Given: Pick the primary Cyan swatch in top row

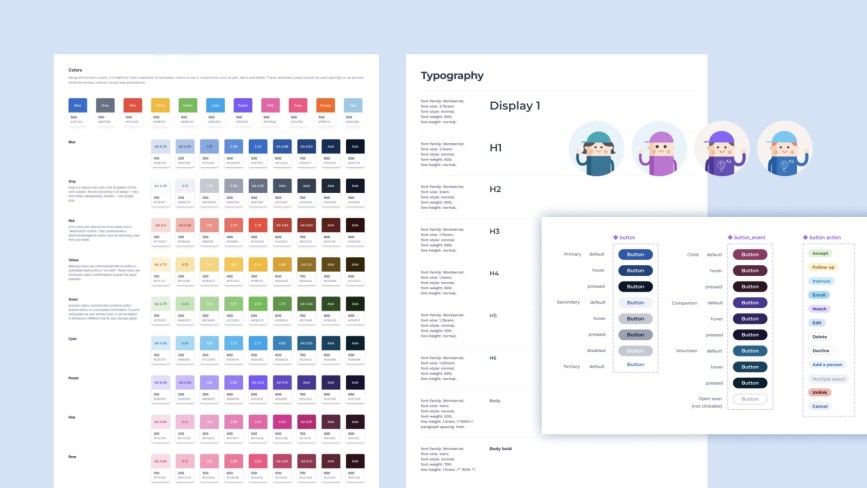Looking at the screenshot, I should click(215, 104).
